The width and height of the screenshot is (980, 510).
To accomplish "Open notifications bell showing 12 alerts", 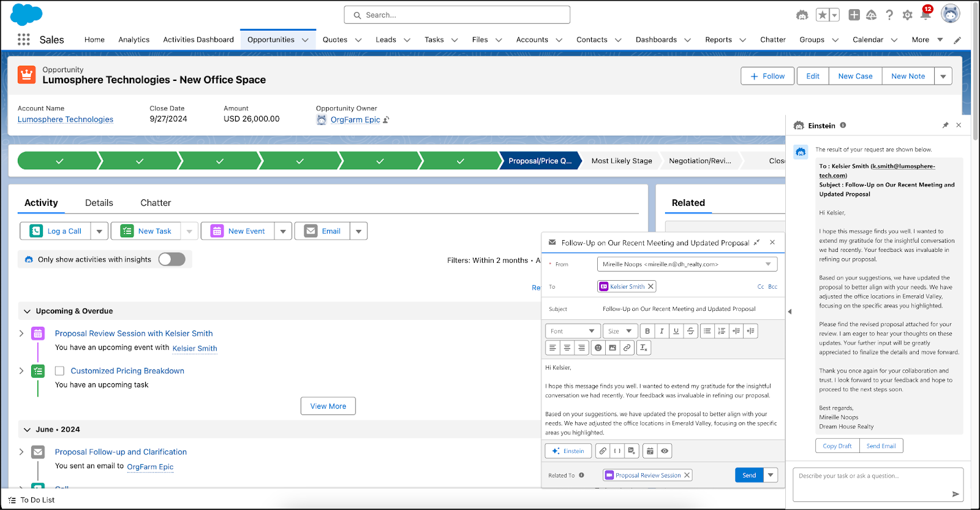I will coord(925,13).
